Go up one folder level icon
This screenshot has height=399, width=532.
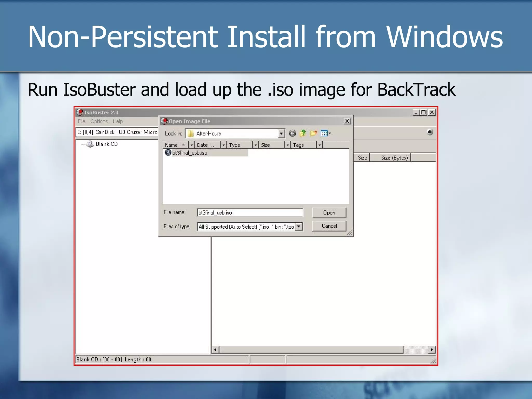point(303,134)
